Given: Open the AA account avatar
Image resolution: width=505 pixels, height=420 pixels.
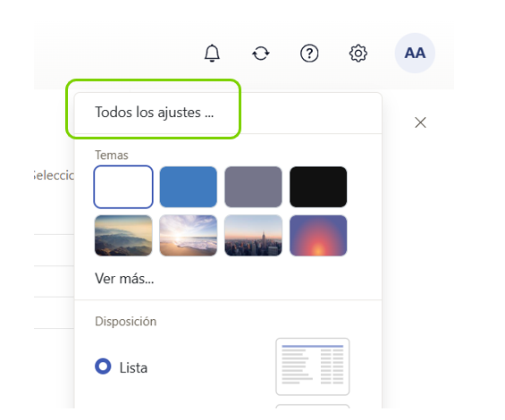Looking at the screenshot, I should 415,53.
